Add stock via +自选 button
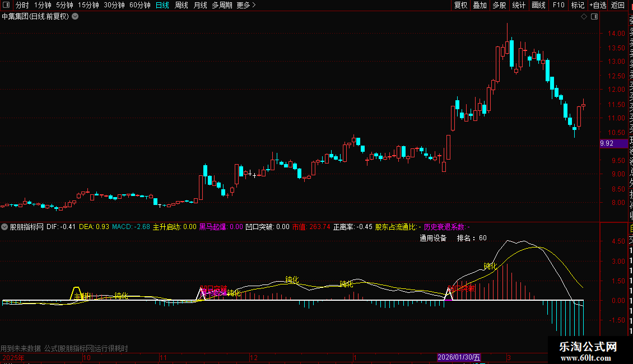The height and width of the screenshot is (364, 633). (598, 5)
